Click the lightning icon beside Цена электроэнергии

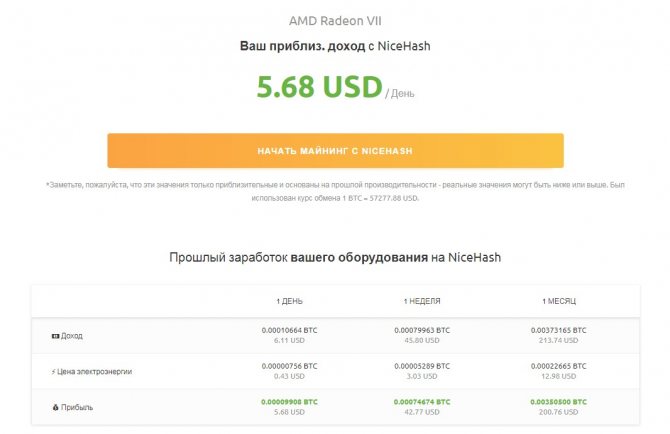(53, 372)
